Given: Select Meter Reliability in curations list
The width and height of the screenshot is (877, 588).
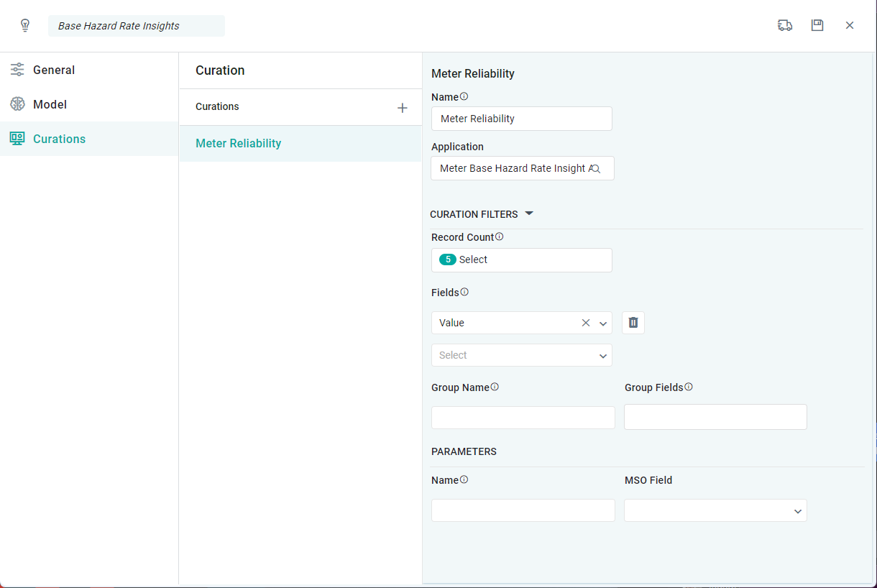Looking at the screenshot, I should click(239, 143).
